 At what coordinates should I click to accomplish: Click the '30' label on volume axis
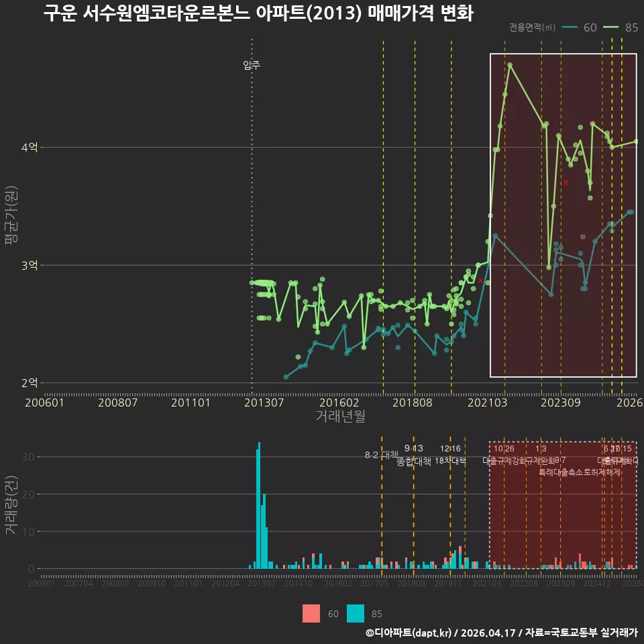28,457
